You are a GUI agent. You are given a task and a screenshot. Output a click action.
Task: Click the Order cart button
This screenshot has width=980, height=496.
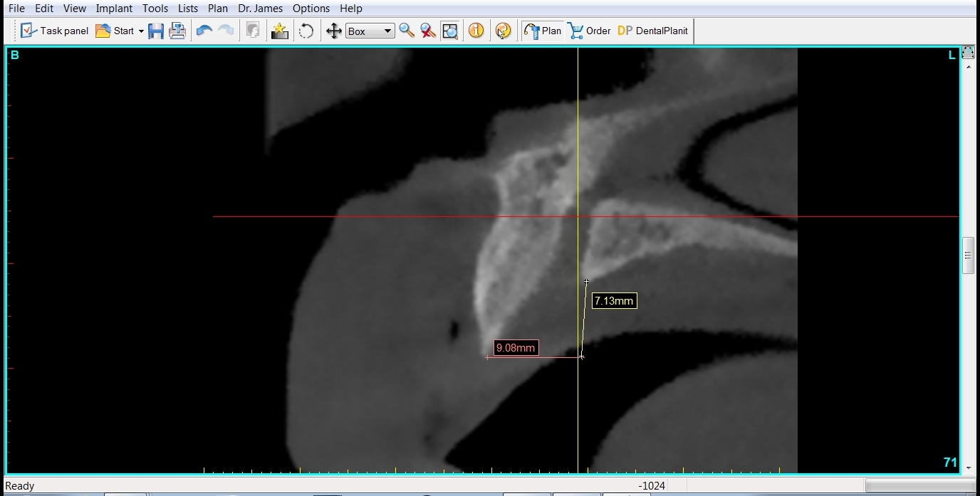pos(590,31)
